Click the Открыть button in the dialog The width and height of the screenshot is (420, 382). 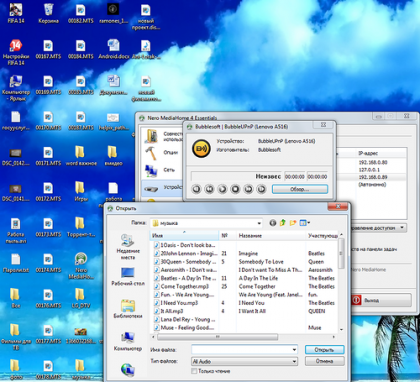click(324, 350)
